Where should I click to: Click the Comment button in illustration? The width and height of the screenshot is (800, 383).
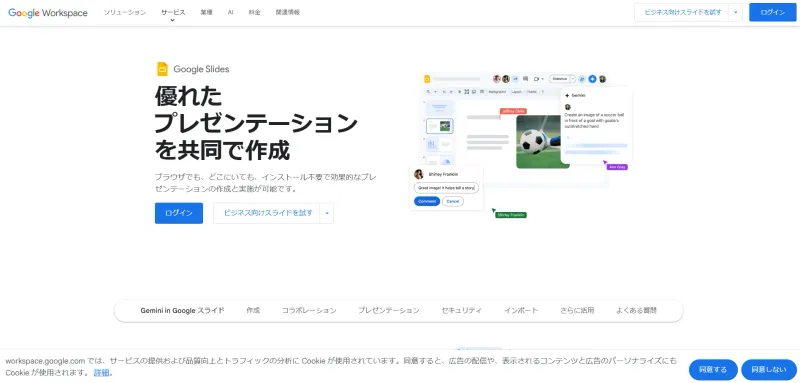(x=427, y=201)
